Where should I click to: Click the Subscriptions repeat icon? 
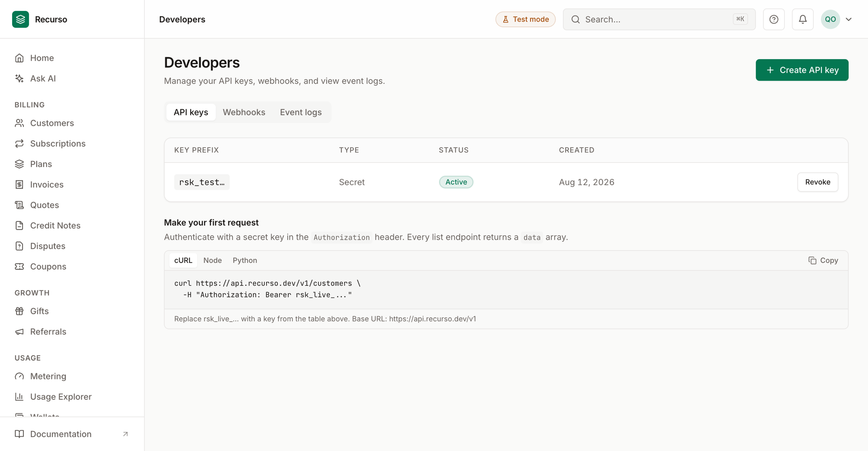pyautogui.click(x=19, y=144)
